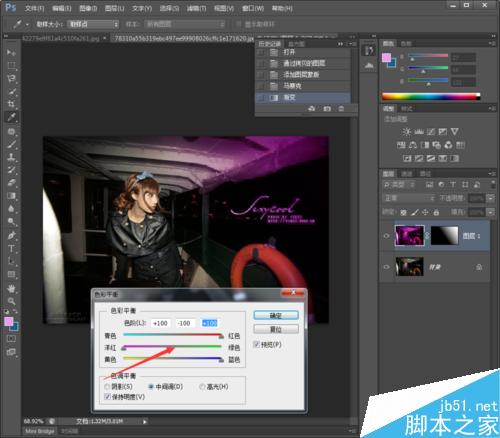Filter layers by type (T icon)
500x438 pixels.
[453, 184]
